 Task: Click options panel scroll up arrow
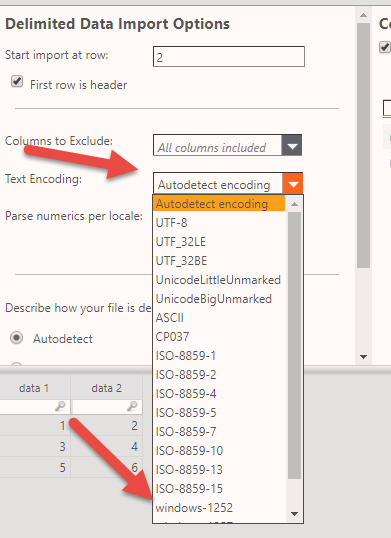click(x=364, y=15)
